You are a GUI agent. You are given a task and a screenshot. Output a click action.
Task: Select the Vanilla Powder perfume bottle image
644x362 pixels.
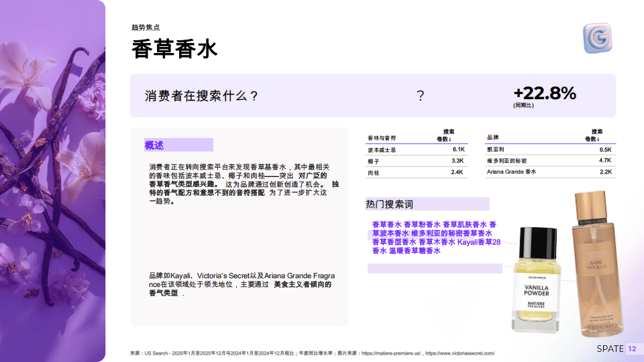tap(536, 282)
